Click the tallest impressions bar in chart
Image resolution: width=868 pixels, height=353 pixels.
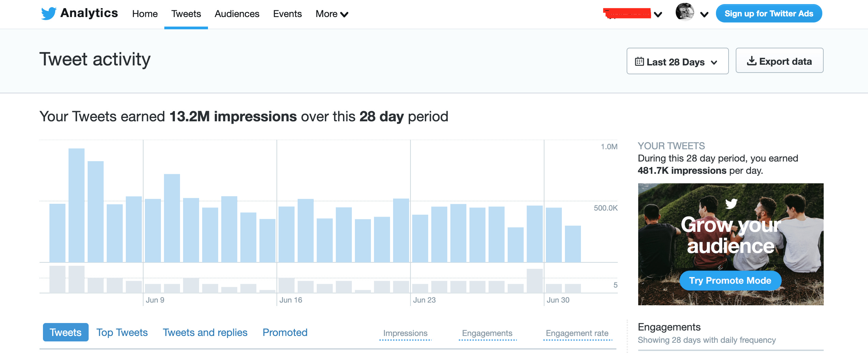coord(76,205)
